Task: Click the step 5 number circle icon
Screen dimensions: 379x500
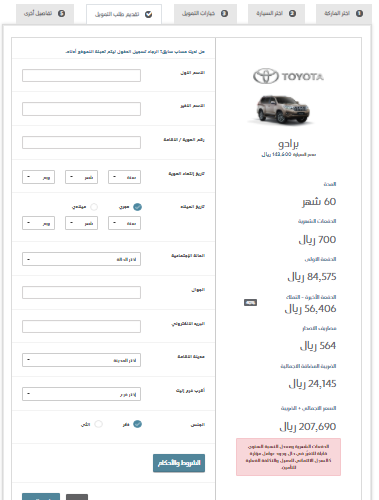Action: point(61,13)
